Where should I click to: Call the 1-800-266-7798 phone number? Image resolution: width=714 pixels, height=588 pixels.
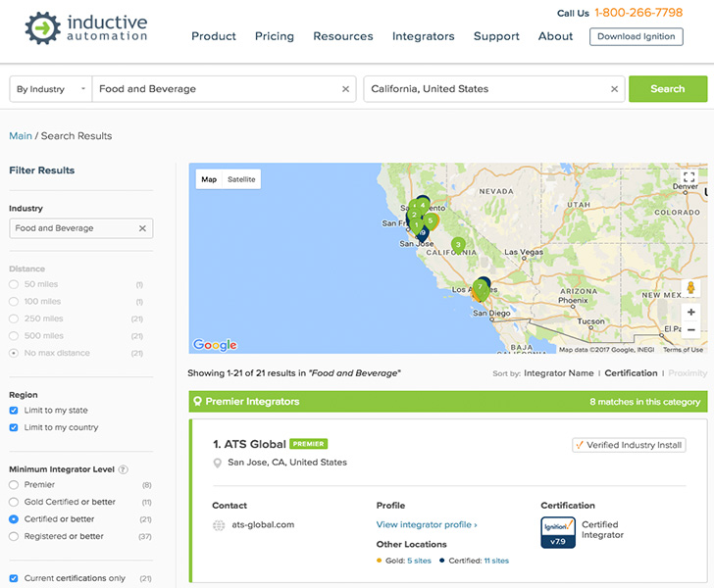638,13
